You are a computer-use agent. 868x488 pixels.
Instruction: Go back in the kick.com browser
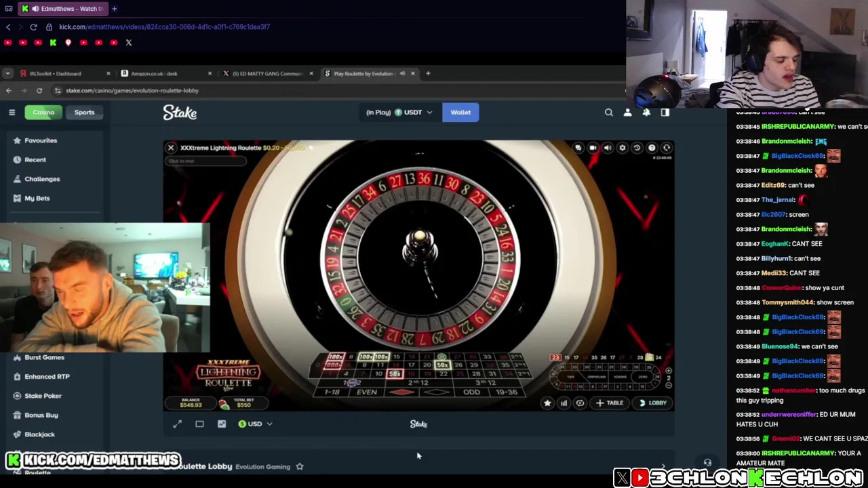7,27
